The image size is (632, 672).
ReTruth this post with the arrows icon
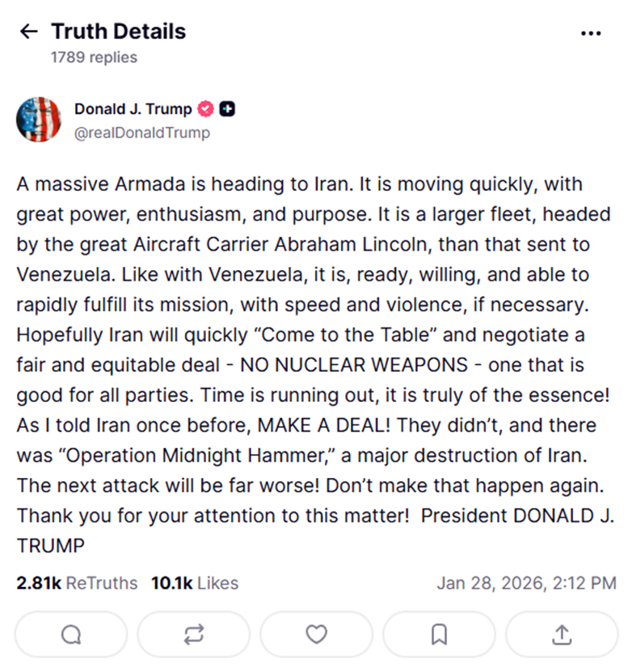(x=193, y=634)
